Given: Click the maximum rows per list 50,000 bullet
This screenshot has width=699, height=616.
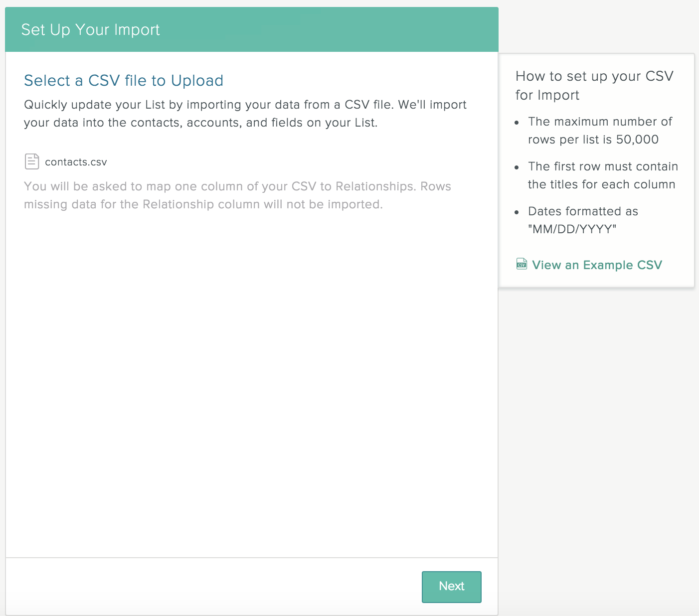Looking at the screenshot, I should point(600,131).
